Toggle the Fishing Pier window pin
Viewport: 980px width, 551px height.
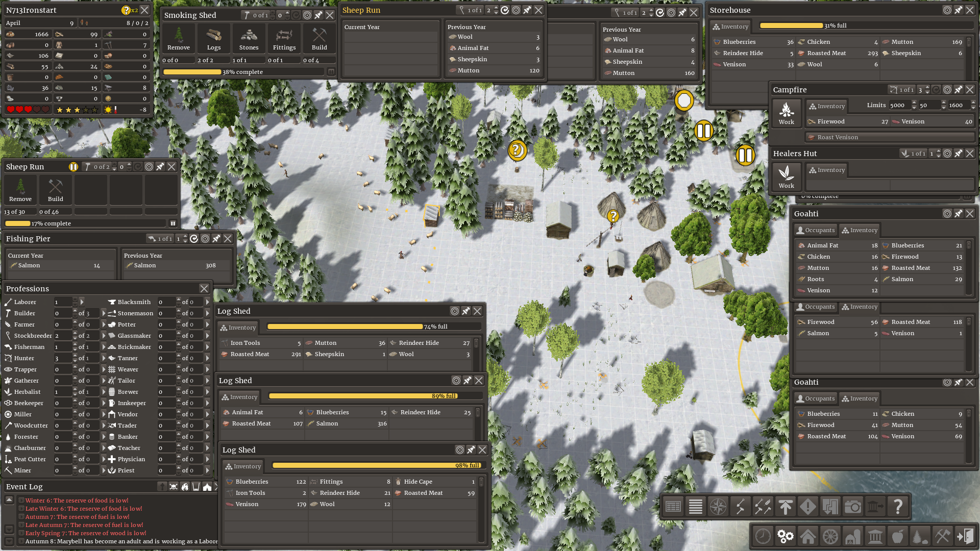click(x=216, y=239)
